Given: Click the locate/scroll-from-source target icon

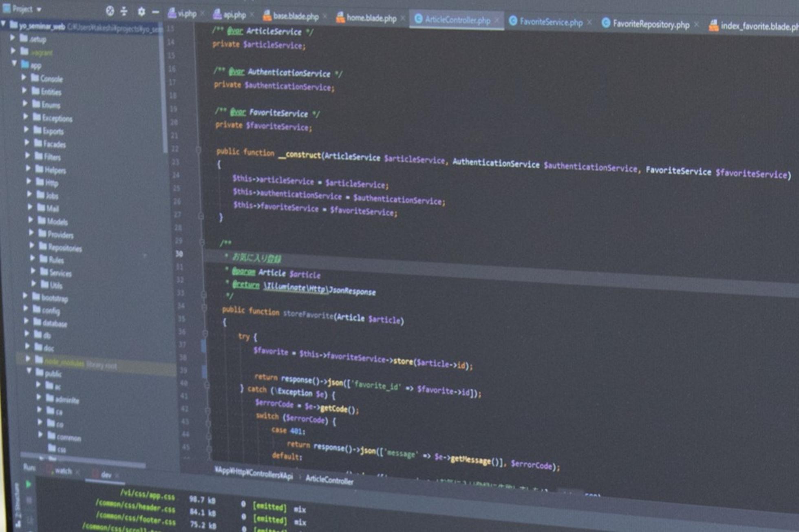Looking at the screenshot, I should click(x=110, y=11).
